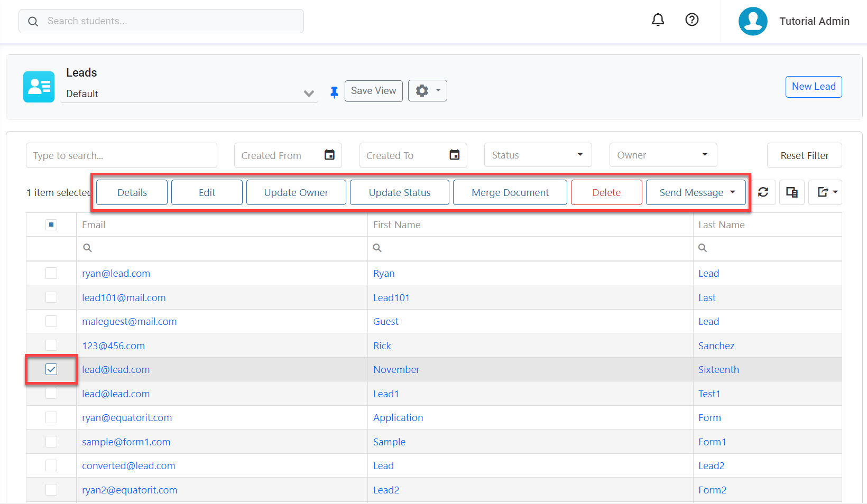Click the Created To date field
The width and height of the screenshot is (867, 504).
[413, 155]
